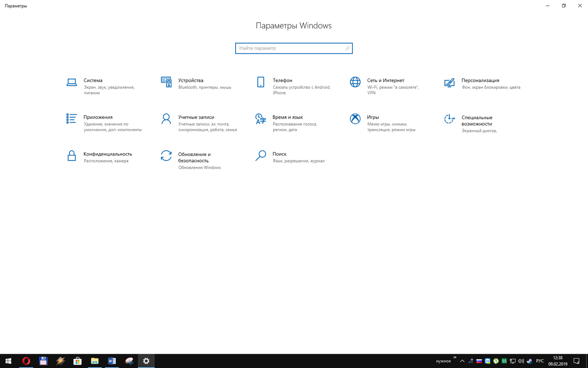The width and height of the screenshot is (588, 368).
Task: Open the Время и язык icon
Action: click(261, 119)
